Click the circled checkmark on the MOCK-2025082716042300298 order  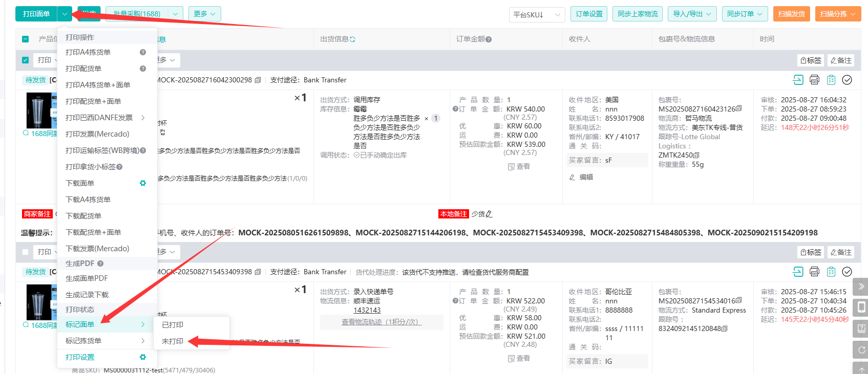click(x=847, y=79)
